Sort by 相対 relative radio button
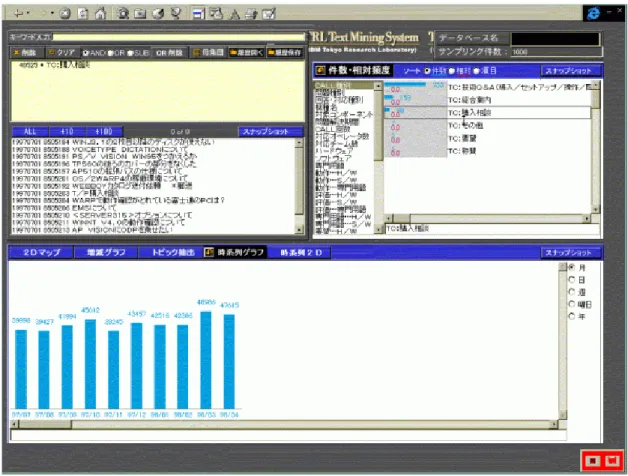This screenshot has height=476, width=628. click(452, 71)
